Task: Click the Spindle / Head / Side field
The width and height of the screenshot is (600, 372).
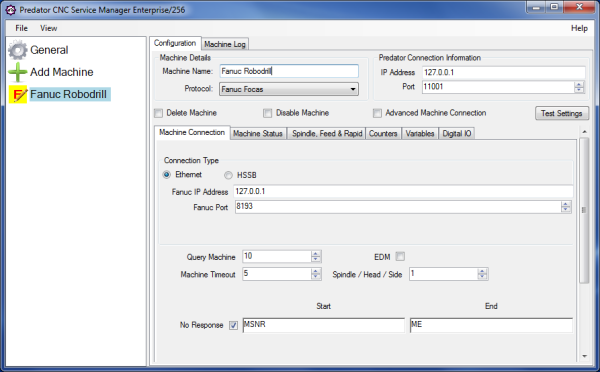Action: click(x=443, y=274)
